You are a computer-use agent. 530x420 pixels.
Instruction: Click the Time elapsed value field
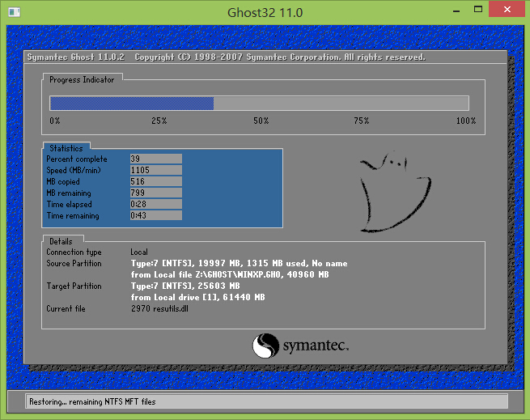(155, 205)
